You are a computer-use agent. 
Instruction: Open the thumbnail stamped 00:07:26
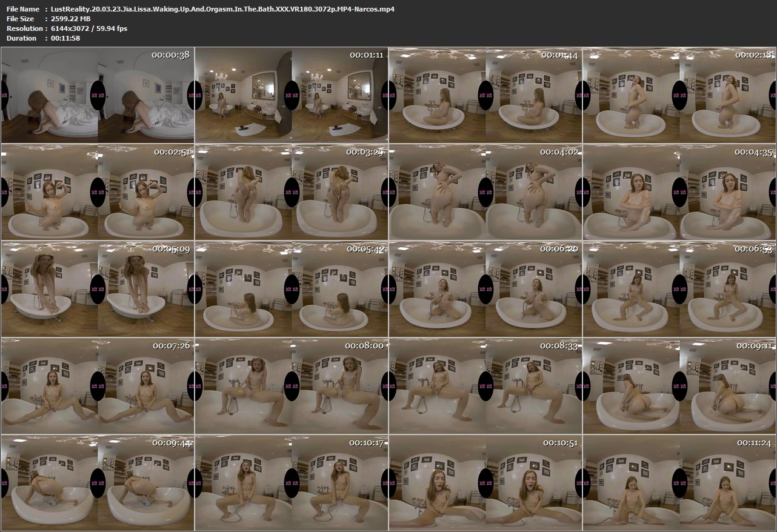point(98,386)
